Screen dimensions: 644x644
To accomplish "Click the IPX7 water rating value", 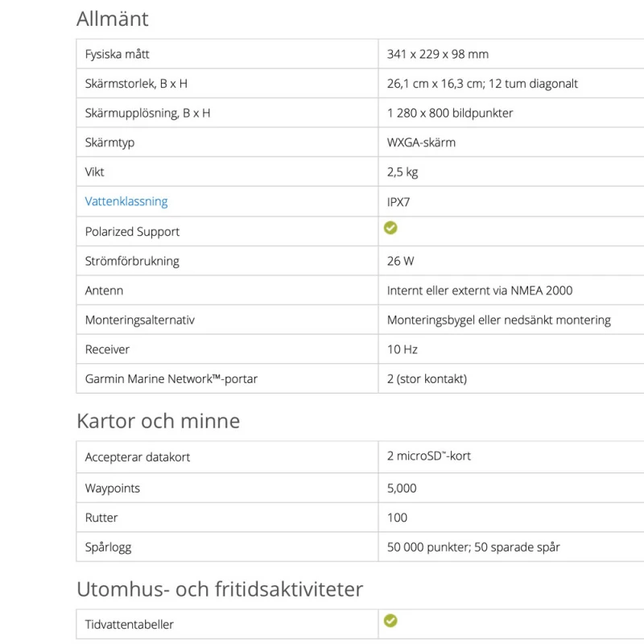I will pyautogui.click(x=398, y=202).
